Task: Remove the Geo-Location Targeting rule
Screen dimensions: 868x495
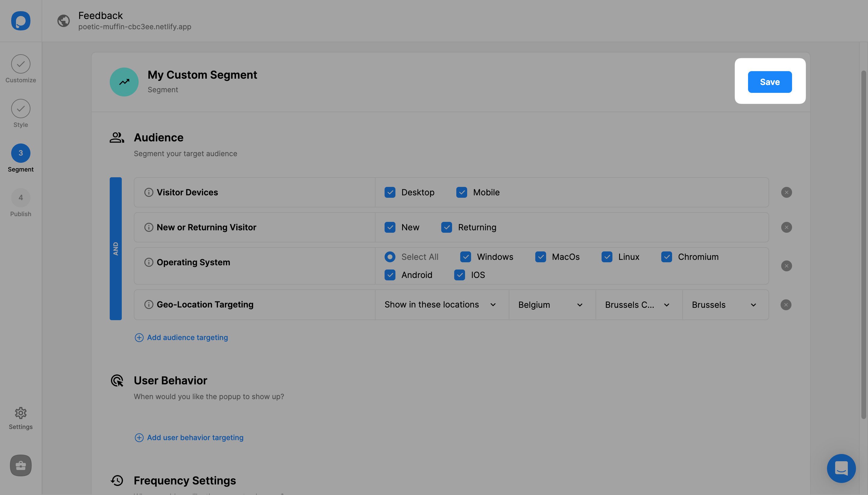Action: [x=786, y=304]
